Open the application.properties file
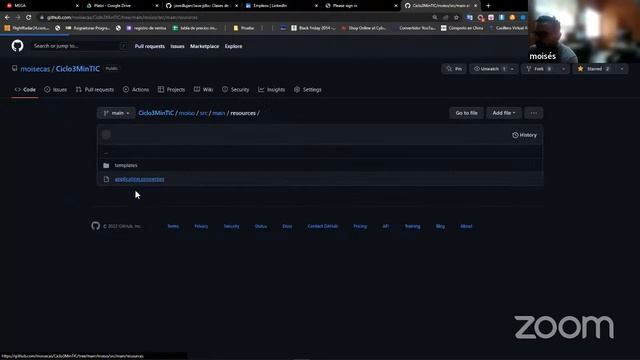This screenshot has height=360, width=640. point(140,179)
